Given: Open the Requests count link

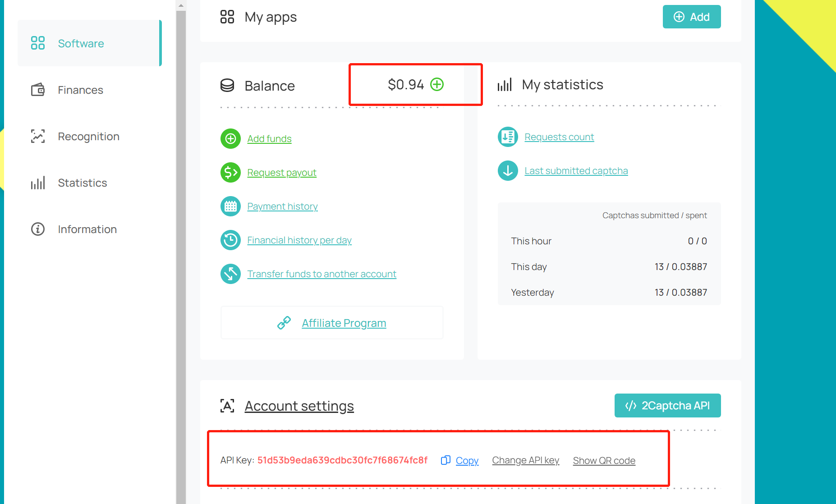Looking at the screenshot, I should tap(559, 137).
